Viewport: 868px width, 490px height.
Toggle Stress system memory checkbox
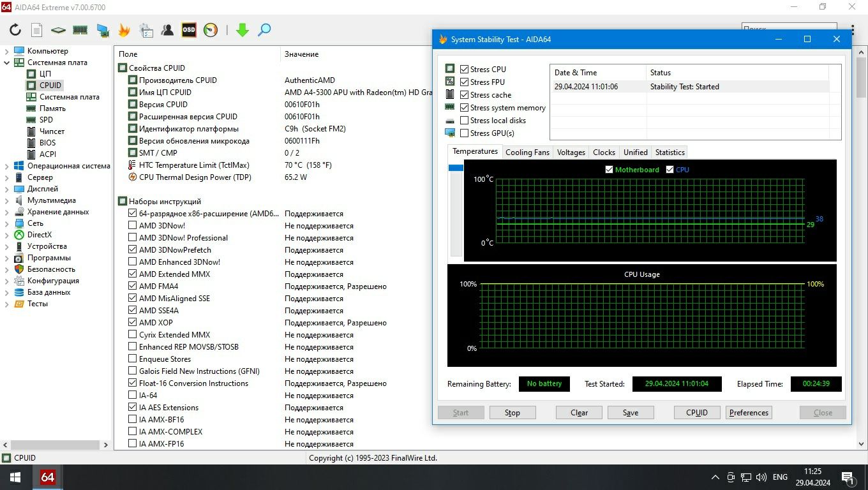tap(464, 108)
